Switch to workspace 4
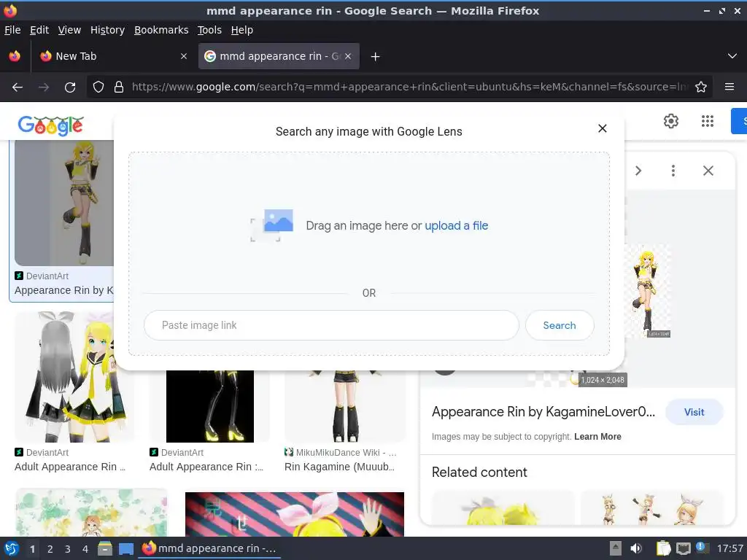 pyautogui.click(x=85, y=549)
